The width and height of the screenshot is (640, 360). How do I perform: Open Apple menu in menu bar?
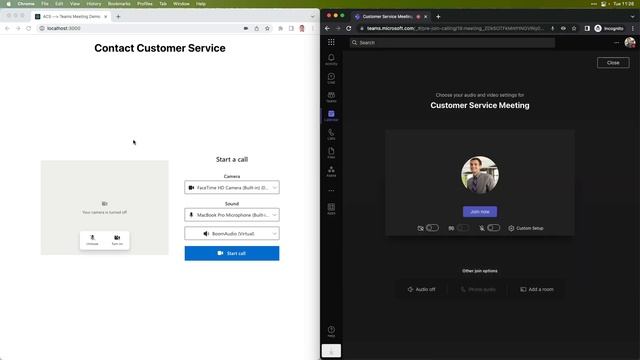point(8,4)
